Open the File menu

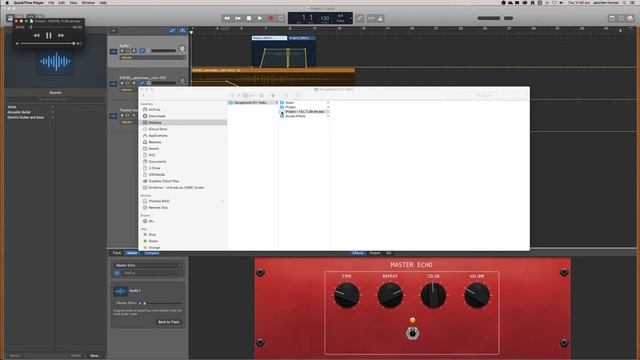click(x=51, y=2)
